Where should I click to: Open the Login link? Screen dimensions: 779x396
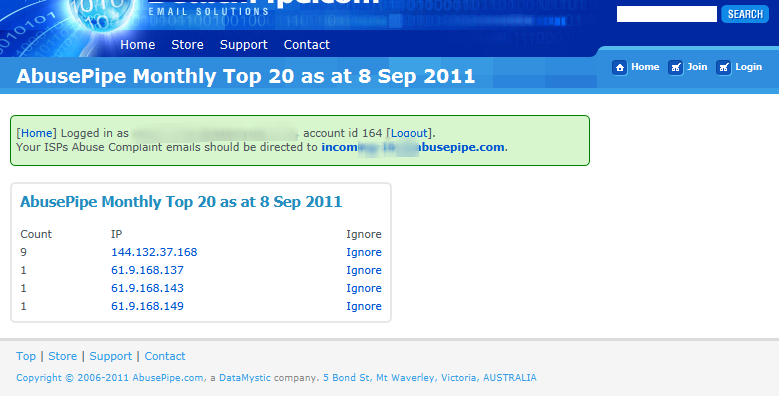click(748, 67)
